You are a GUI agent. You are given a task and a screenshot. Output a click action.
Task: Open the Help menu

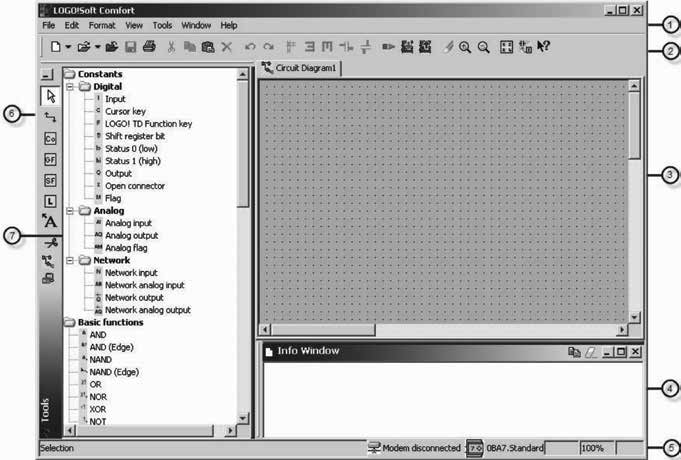pyautogui.click(x=229, y=26)
